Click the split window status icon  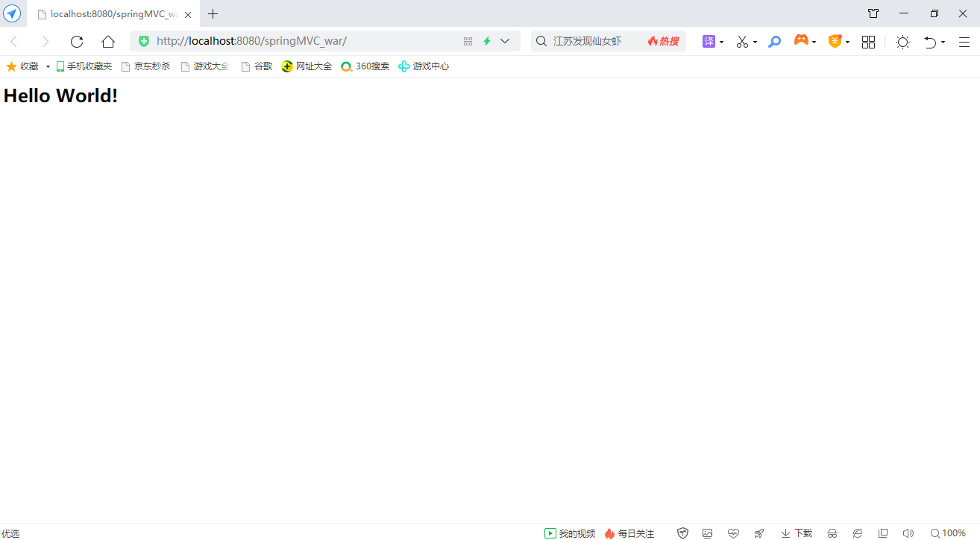pyautogui.click(x=883, y=533)
